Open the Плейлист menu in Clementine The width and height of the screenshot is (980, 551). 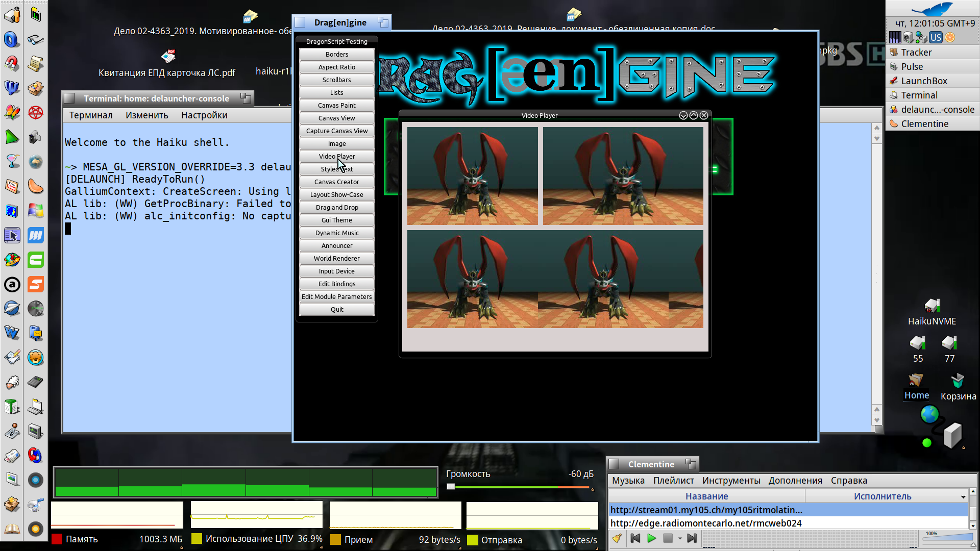pos(673,481)
